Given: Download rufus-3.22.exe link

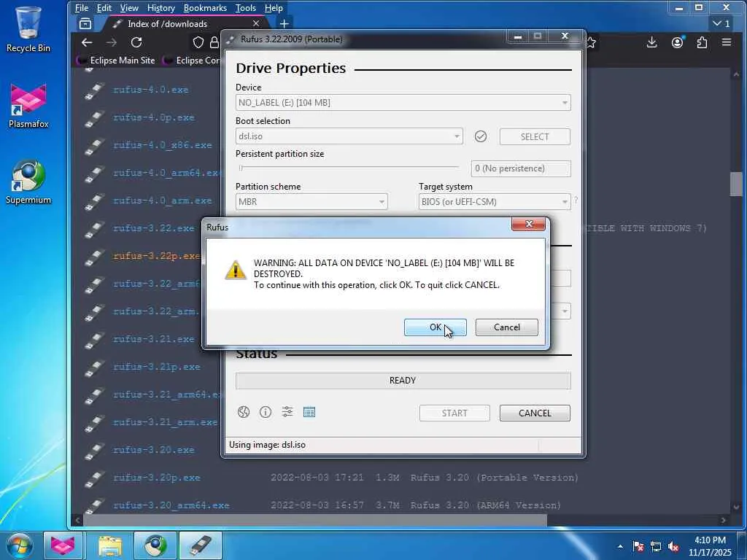Looking at the screenshot, I should click(153, 228).
